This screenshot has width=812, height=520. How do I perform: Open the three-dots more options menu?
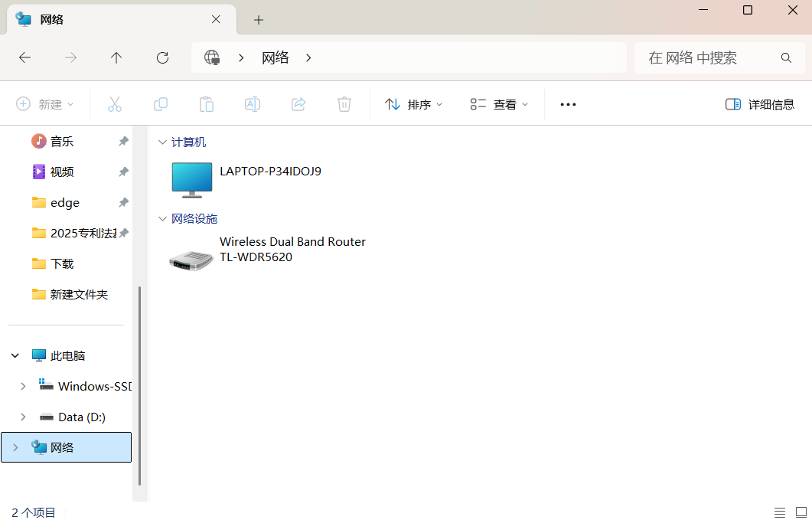click(568, 104)
